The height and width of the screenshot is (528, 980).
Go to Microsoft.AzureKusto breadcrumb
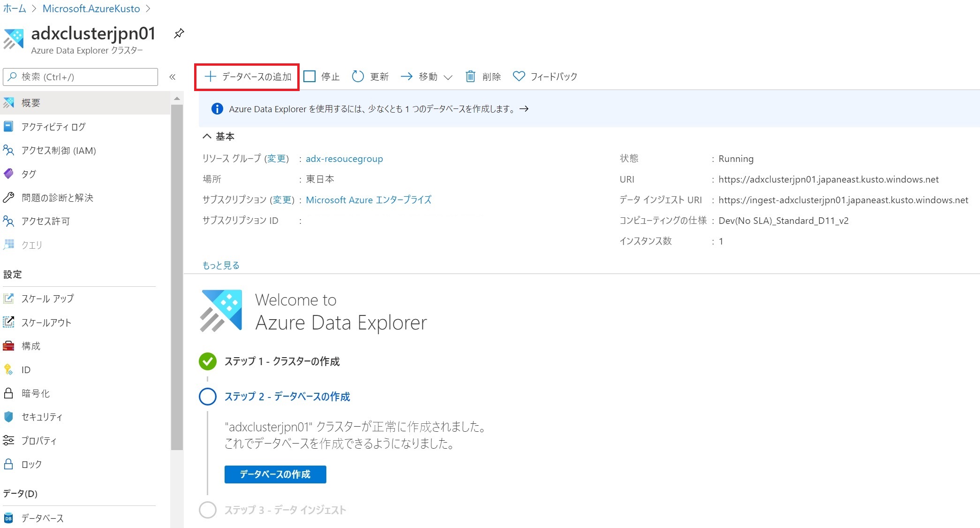click(91, 8)
